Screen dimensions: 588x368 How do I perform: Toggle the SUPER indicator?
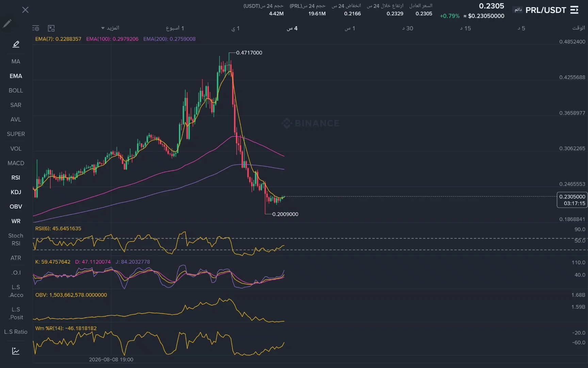click(x=16, y=134)
